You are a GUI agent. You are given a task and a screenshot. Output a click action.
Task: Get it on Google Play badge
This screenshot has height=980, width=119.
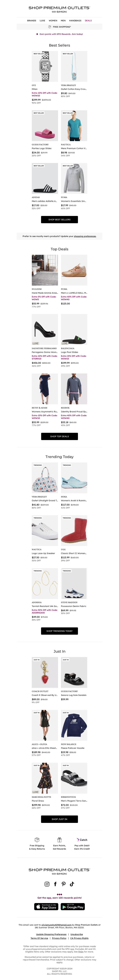(72, 907)
